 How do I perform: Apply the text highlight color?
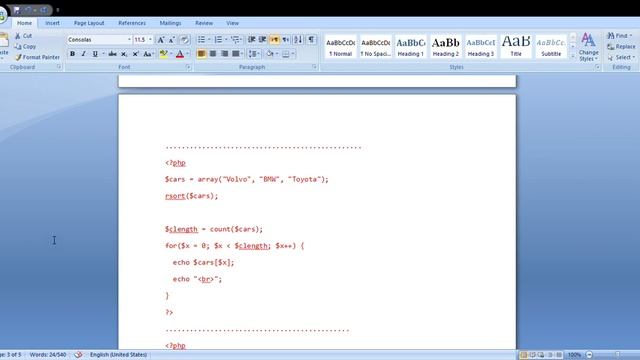164,53
